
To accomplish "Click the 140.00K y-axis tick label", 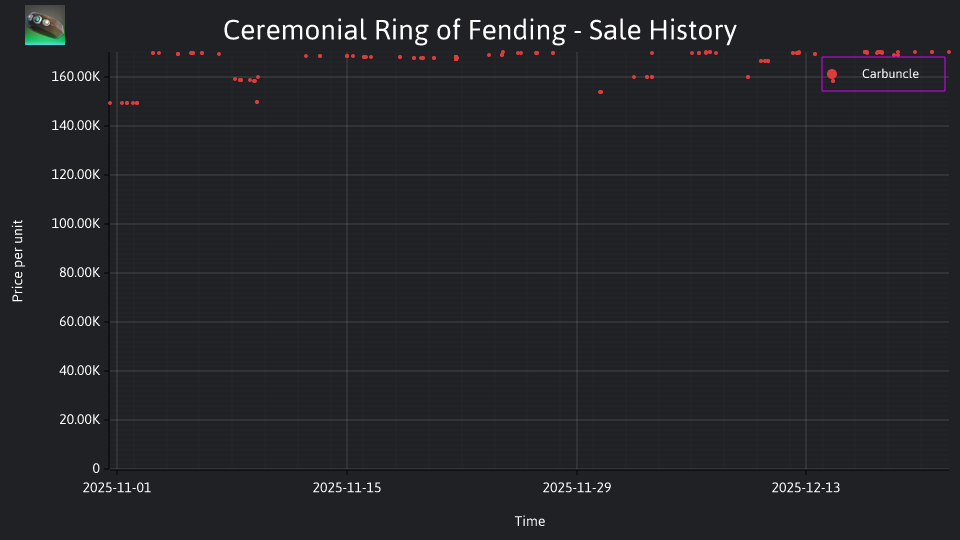I will pyautogui.click(x=75, y=126).
